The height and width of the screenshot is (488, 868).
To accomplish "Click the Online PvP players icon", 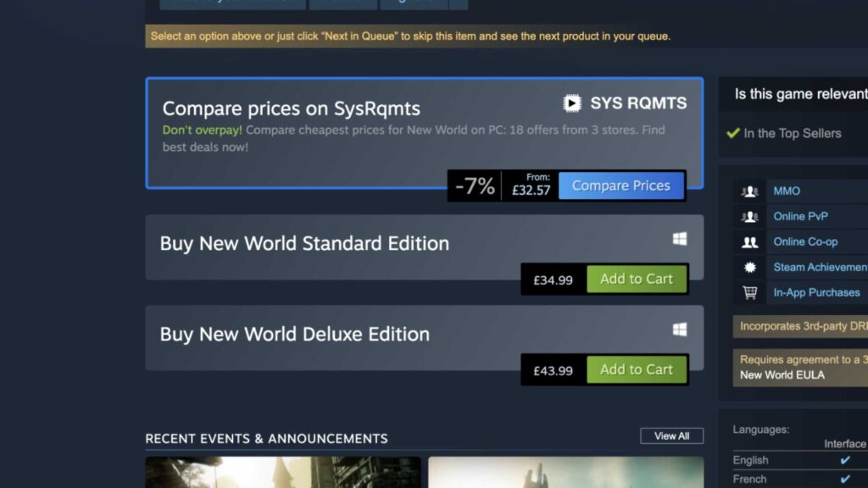I will click(749, 217).
